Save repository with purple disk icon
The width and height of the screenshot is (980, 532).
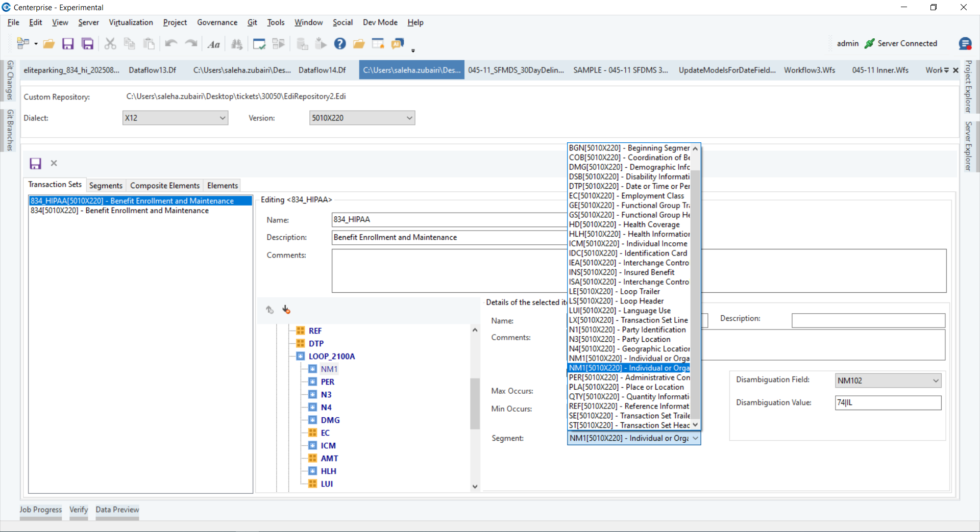(35, 163)
